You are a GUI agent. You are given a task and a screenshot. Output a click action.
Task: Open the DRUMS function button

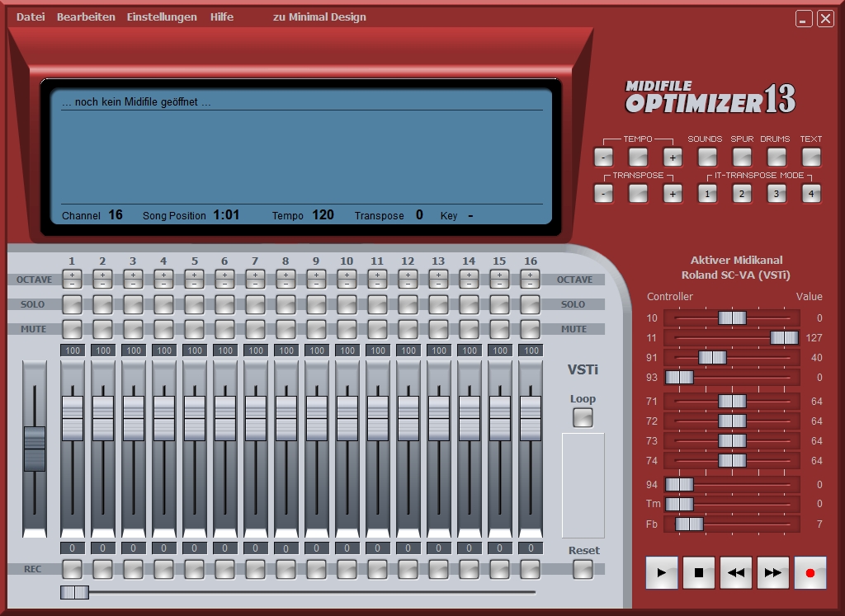(x=775, y=156)
